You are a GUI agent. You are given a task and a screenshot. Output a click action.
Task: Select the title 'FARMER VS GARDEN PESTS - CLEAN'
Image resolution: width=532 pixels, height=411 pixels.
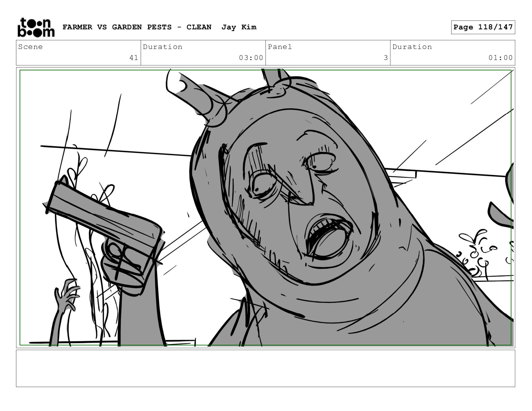pos(137,27)
